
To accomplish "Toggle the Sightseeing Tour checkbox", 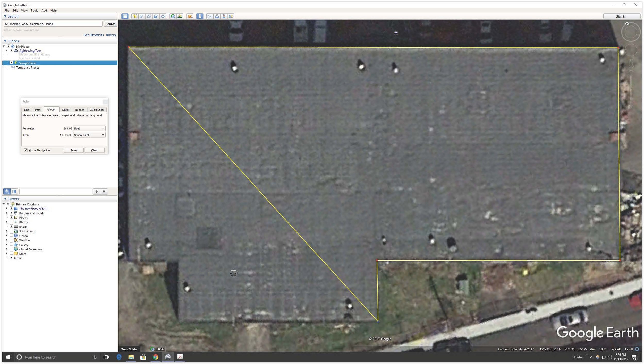I will [x=11, y=50].
